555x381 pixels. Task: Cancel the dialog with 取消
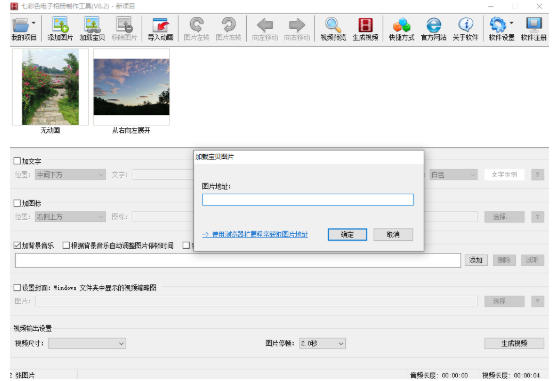click(x=393, y=234)
